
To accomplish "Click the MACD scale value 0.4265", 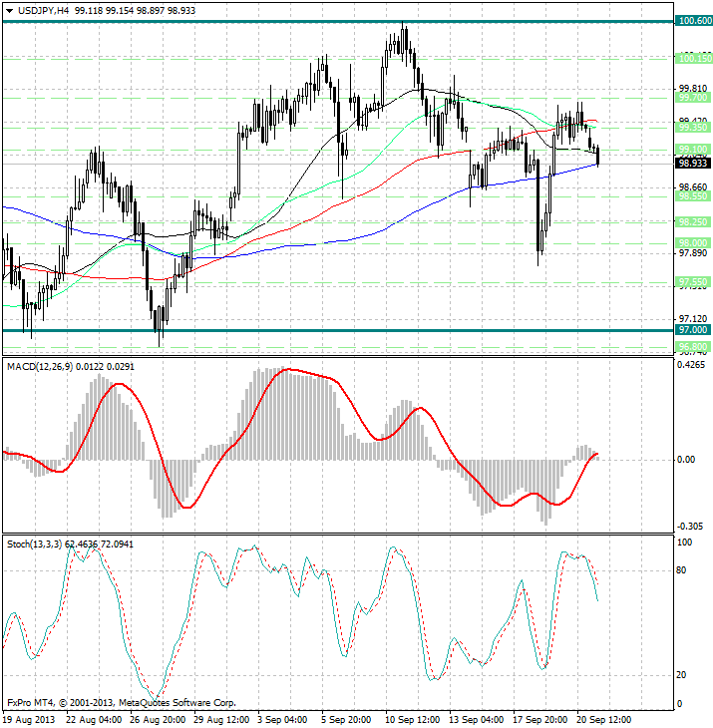I will (x=691, y=365).
